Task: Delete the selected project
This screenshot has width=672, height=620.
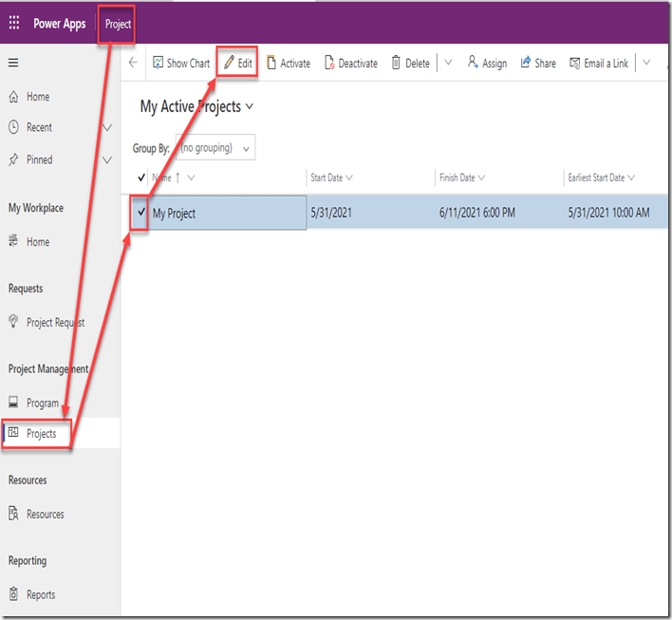Action: pos(410,64)
